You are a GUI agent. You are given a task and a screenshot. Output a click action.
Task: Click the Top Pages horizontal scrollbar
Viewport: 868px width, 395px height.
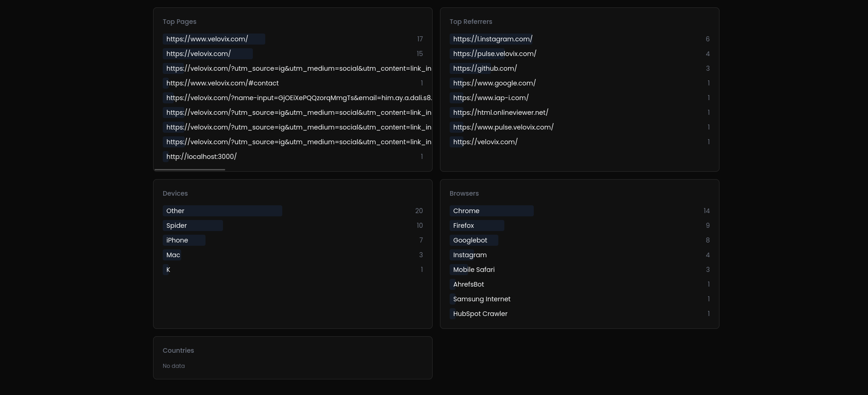[190, 169]
